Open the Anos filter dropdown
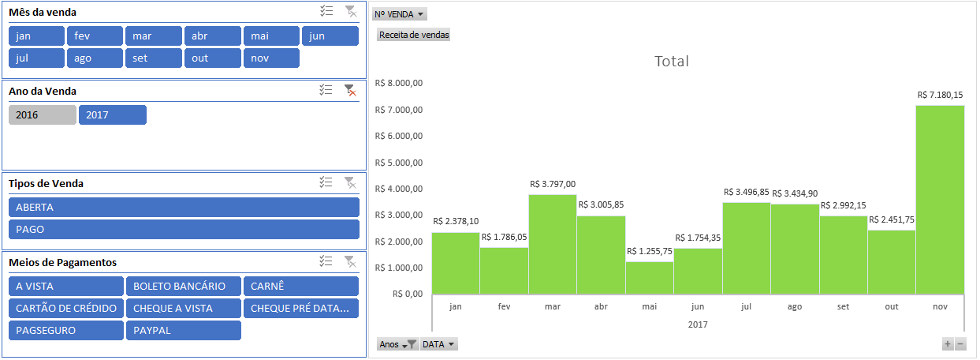980x360 pixels. (x=397, y=344)
